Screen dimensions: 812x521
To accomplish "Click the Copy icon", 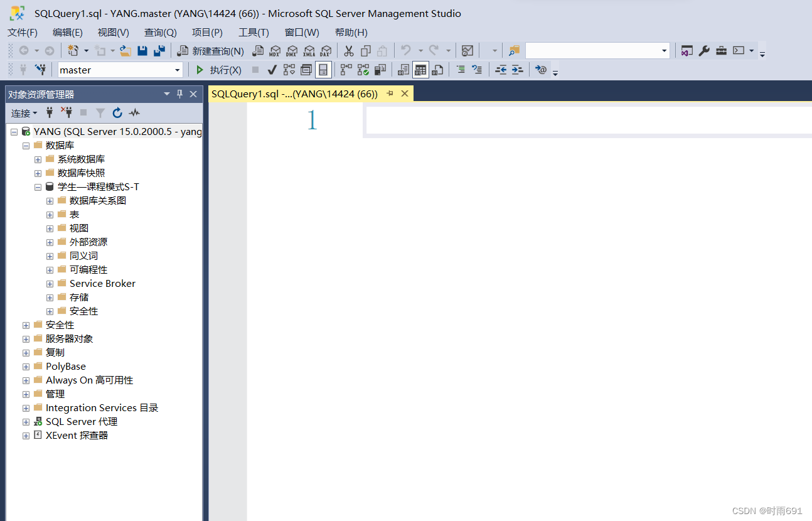I will click(366, 51).
